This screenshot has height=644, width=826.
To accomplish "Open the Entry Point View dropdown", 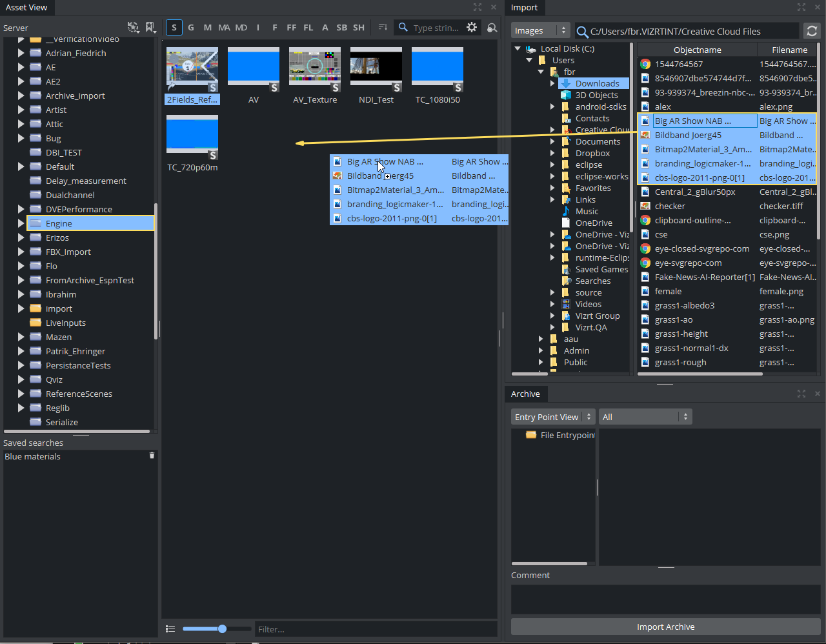I will tap(553, 417).
